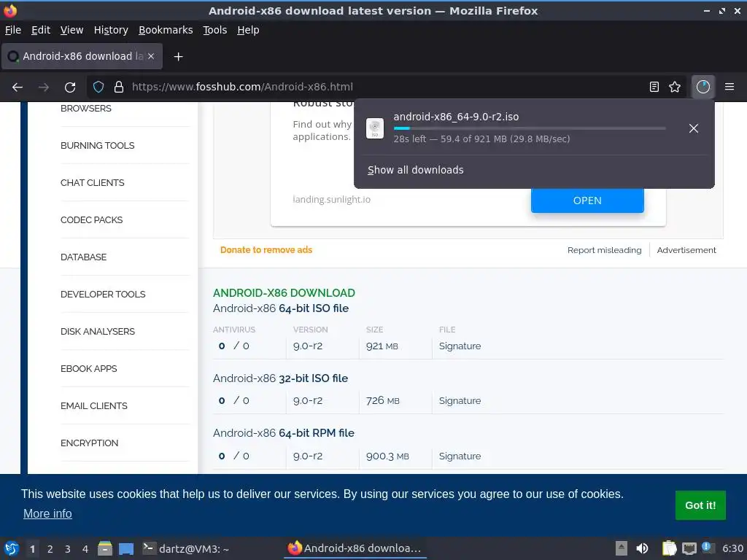This screenshot has height=560, width=747.
Task: Go back to the previous page
Action: [18, 87]
